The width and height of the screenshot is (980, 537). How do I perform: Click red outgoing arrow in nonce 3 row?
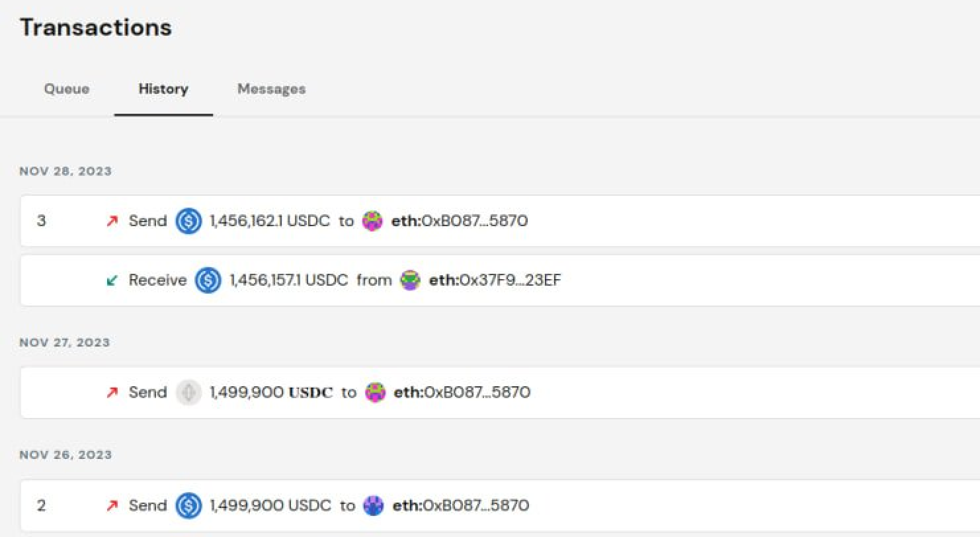point(112,221)
